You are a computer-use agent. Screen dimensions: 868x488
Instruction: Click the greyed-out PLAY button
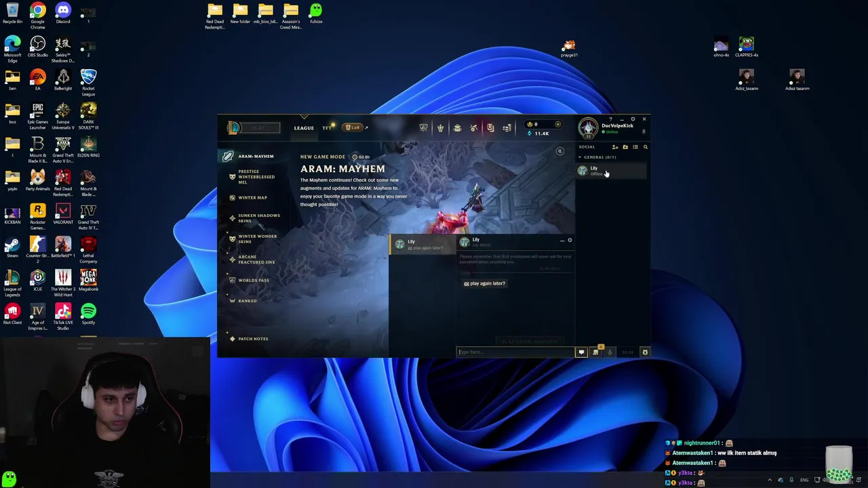pyautogui.click(x=258, y=127)
